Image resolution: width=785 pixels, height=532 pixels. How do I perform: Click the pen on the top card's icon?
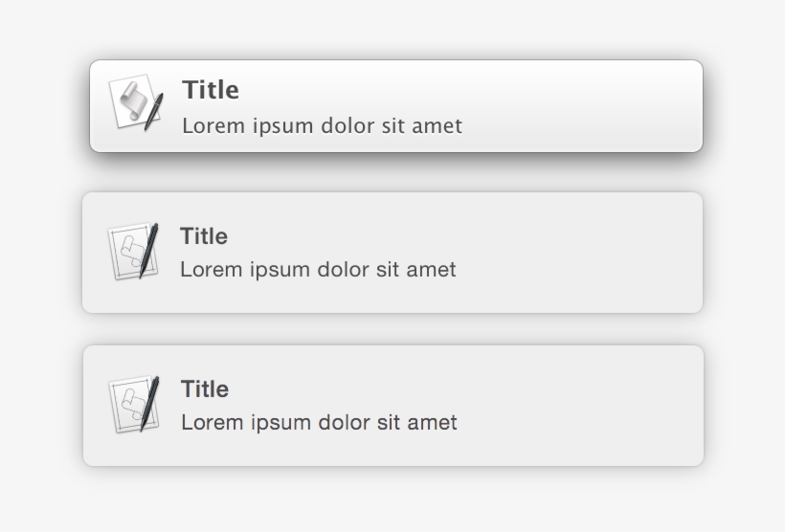(153, 112)
